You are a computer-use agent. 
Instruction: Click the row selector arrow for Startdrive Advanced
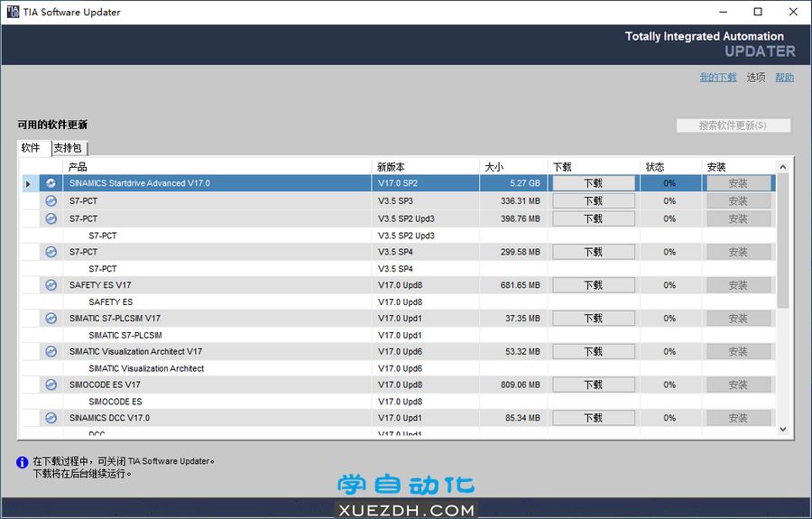29,183
